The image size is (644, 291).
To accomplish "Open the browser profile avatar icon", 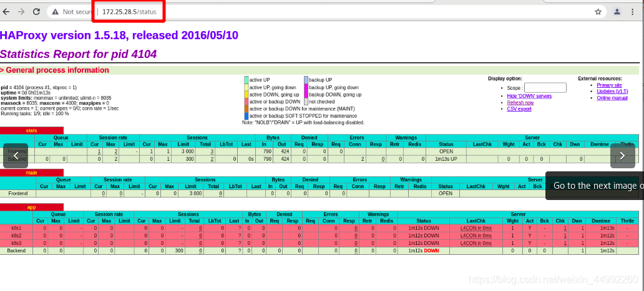I will point(617,12).
